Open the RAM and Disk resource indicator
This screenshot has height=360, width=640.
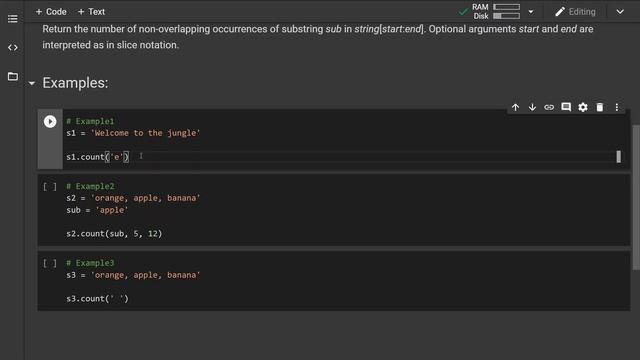point(496,11)
